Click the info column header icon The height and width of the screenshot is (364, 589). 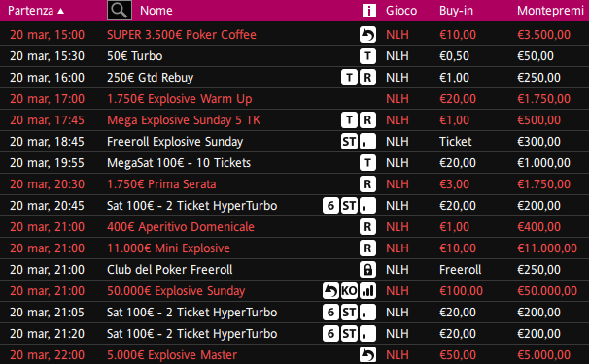click(x=369, y=11)
